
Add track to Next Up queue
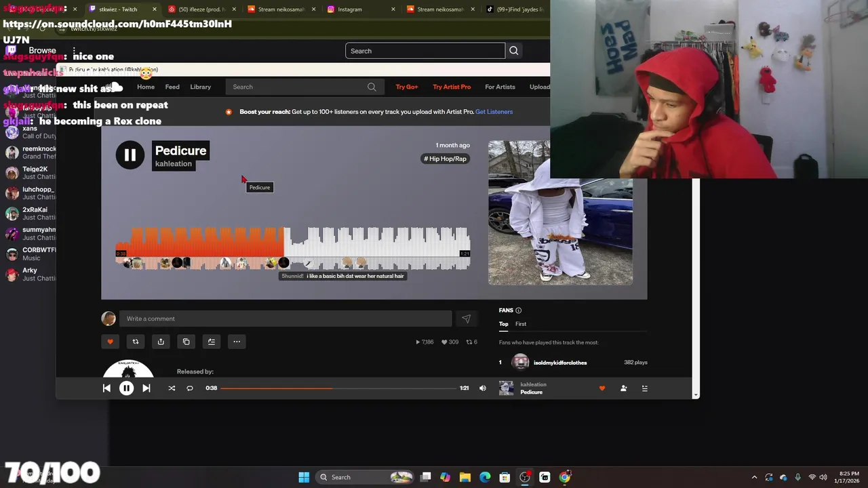click(211, 342)
